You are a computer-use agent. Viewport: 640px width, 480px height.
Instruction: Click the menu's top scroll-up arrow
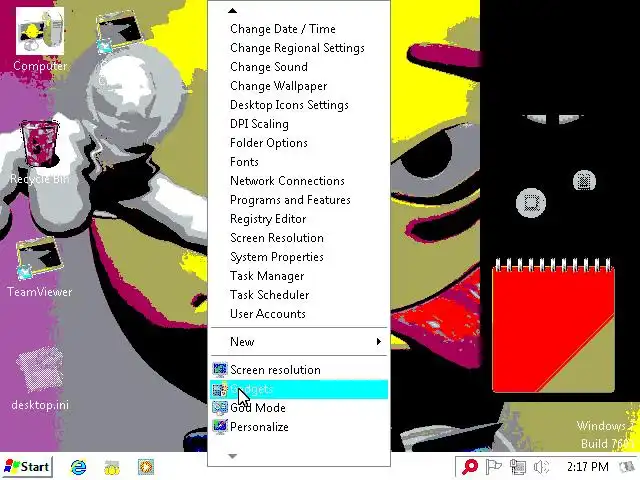pyautogui.click(x=232, y=11)
